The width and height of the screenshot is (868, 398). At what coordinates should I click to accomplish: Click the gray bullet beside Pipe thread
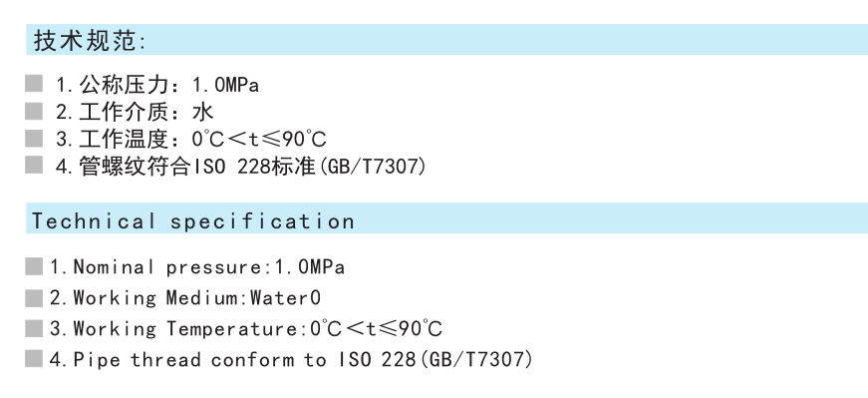pyautogui.click(x=34, y=359)
